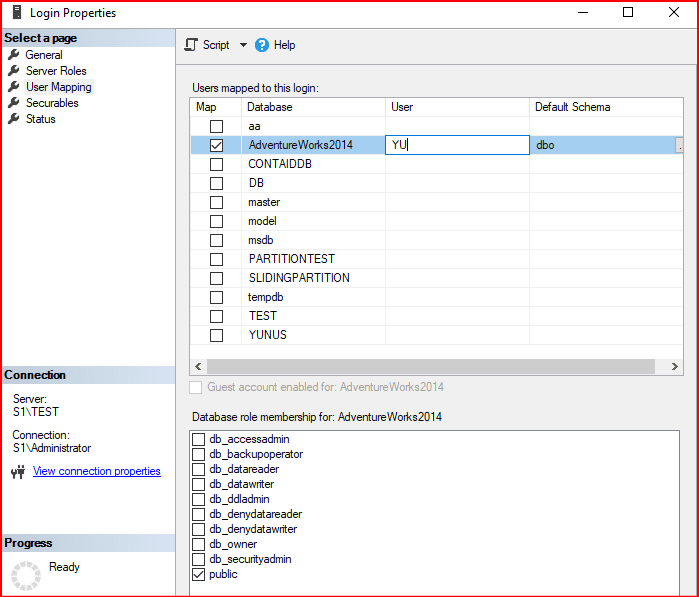Uncheck the AdventureWorks2014 map checkbox
The width and height of the screenshot is (699, 597).
click(x=216, y=145)
